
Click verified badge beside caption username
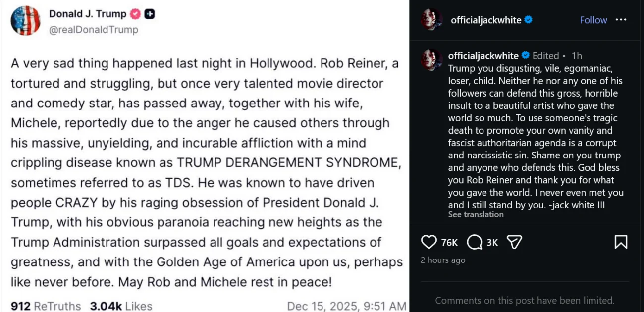coord(526,55)
